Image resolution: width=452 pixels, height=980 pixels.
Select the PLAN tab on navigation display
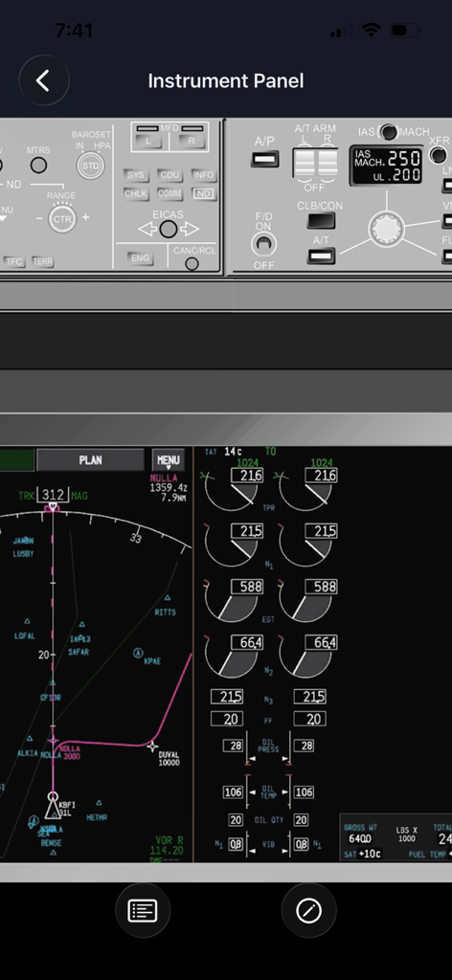90,460
